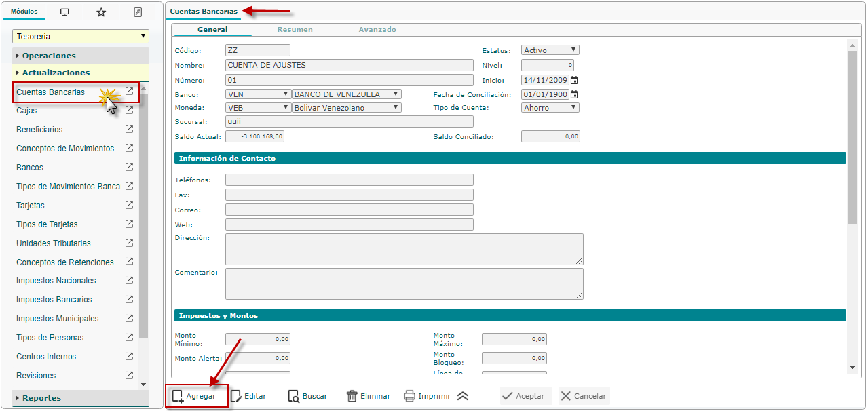Open Cajas in new window icon
The image size is (868, 411).
(x=129, y=111)
